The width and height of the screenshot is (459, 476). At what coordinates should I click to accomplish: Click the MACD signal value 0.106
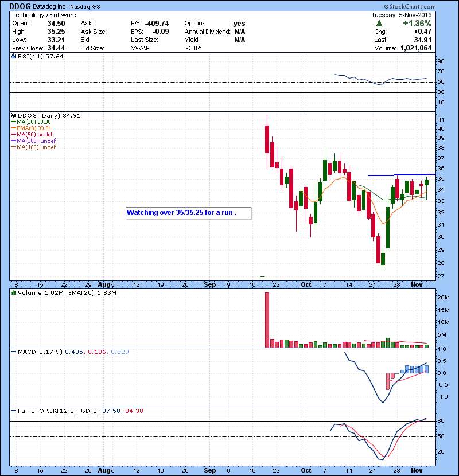[97, 352]
